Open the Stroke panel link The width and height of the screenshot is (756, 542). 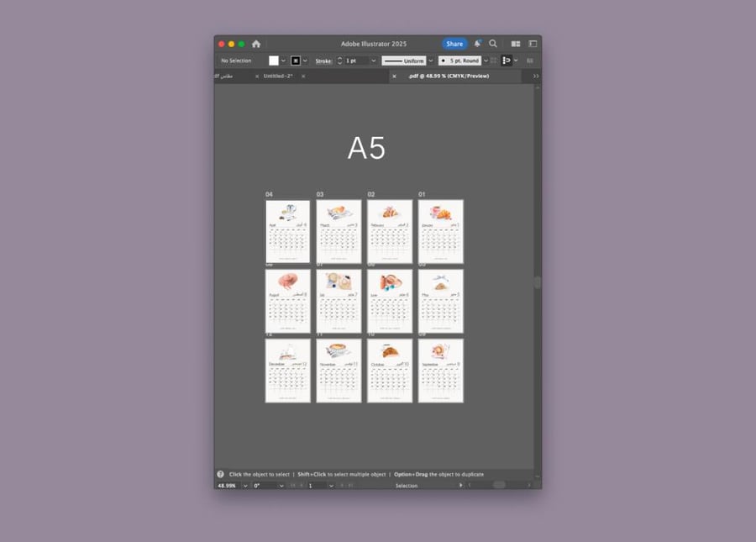click(x=323, y=61)
